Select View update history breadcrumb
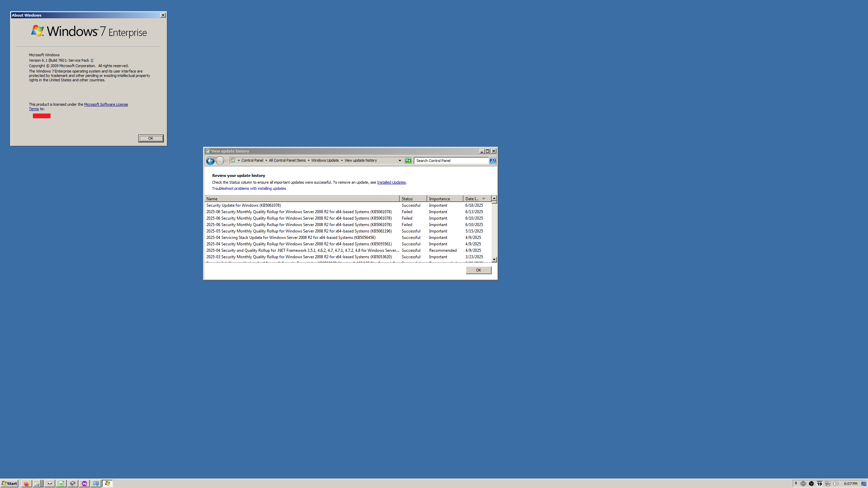The width and height of the screenshot is (868, 488). pos(360,160)
